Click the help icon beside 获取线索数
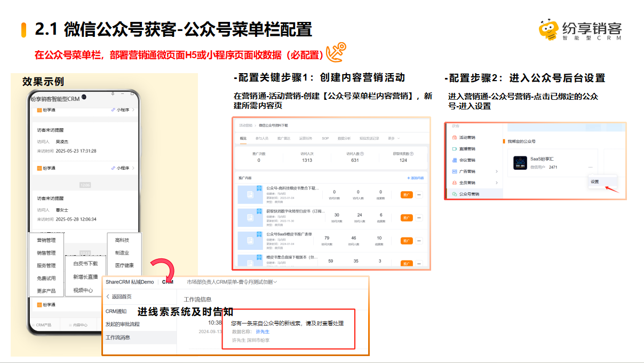Viewport: 644px width, 363px height. pos(411,154)
